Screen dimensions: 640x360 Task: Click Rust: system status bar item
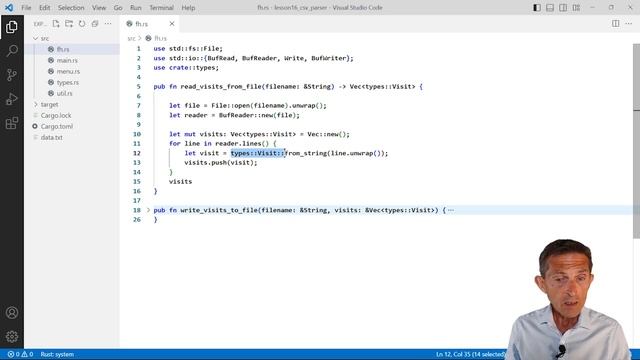point(57,354)
